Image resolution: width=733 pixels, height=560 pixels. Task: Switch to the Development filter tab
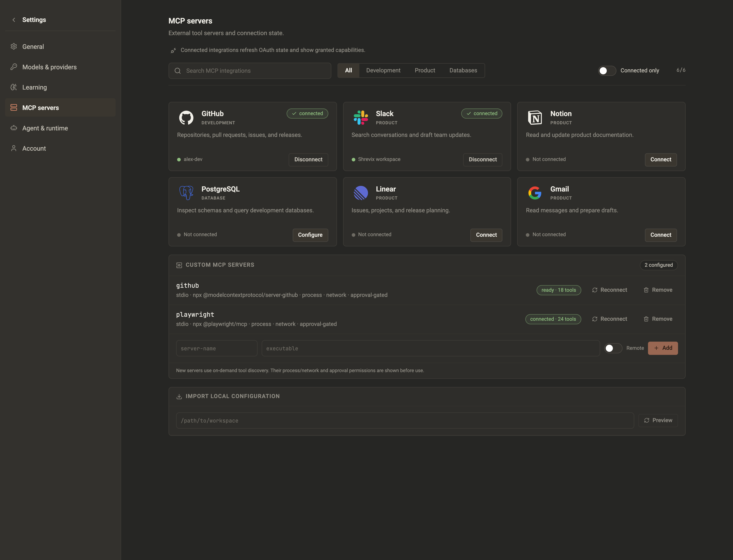(x=383, y=71)
